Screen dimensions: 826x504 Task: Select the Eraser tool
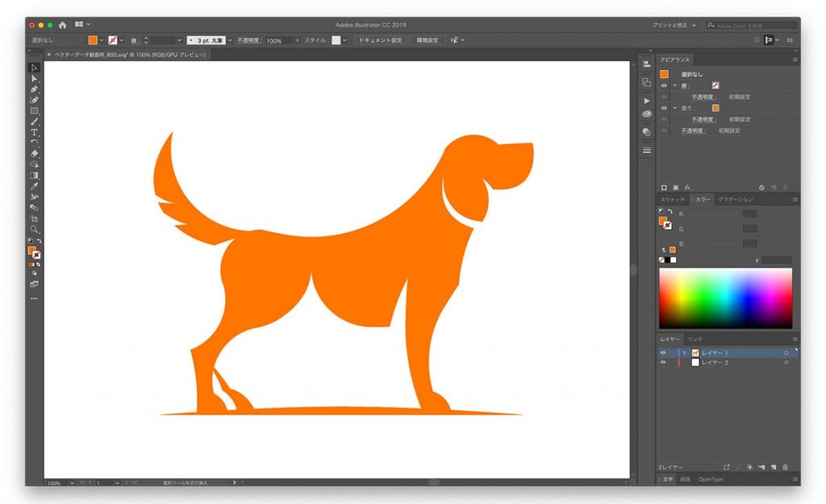click(35, 153)
